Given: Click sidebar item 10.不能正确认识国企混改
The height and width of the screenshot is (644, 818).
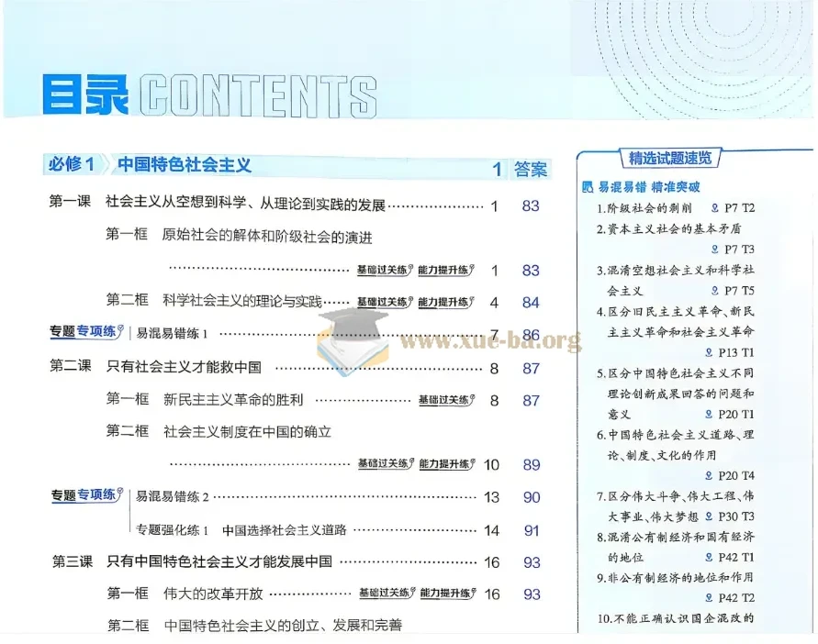Looking at the screenshot, I should [x=676, y=618].
